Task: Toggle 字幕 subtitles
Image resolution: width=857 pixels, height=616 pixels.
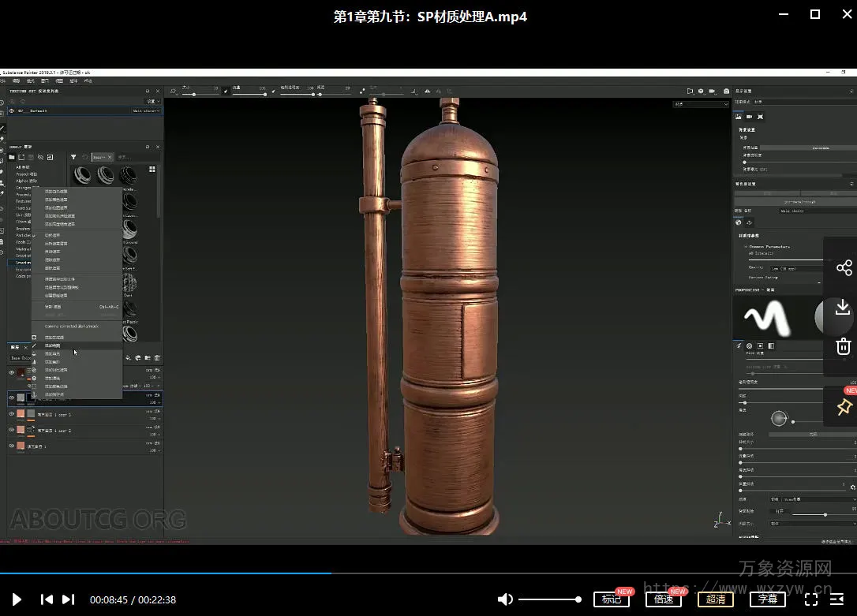Action: pos(767,599)
